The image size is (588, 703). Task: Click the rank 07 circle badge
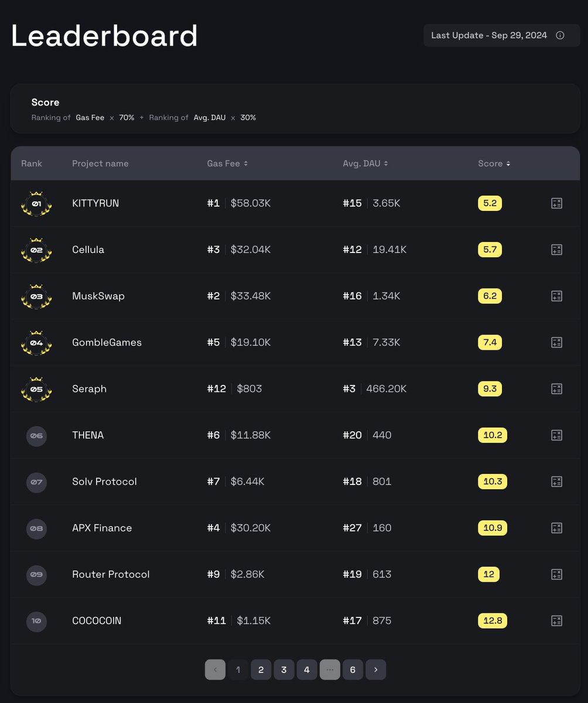[36, 482]
